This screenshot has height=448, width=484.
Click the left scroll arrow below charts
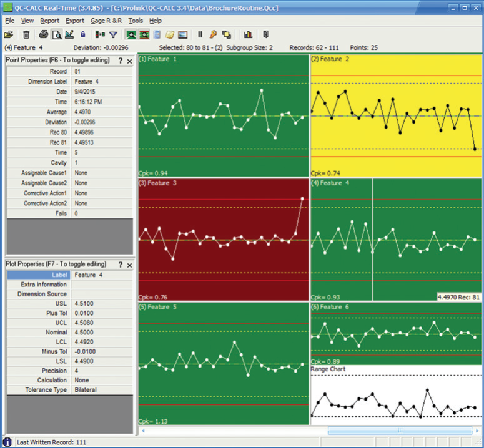(x=143, y=431)
